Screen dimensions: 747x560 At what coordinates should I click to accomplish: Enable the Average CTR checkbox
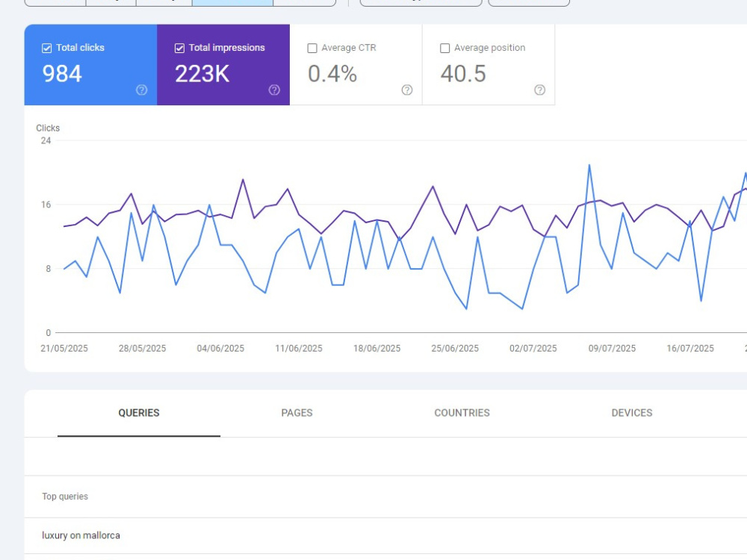312,48
